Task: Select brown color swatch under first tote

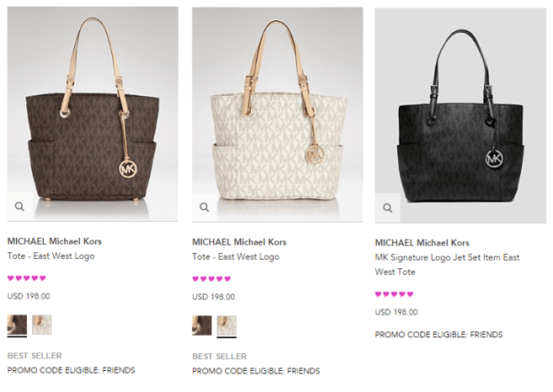Action: point(17,325)
